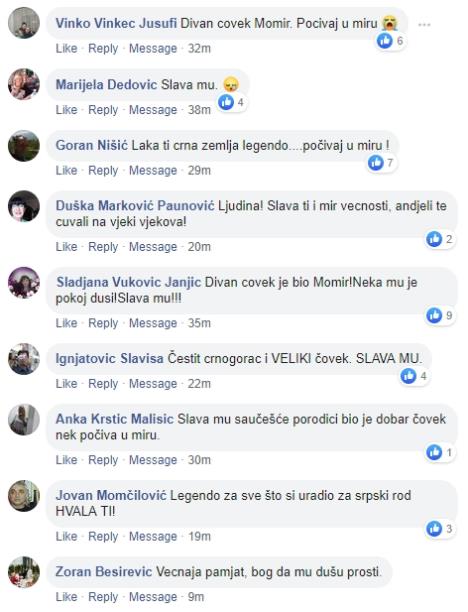Screen dimensions: 468x612
Task: Open Sladjana Vukovic Janjic's avatar
Action: pyautogui.click(x=24, y=283)
